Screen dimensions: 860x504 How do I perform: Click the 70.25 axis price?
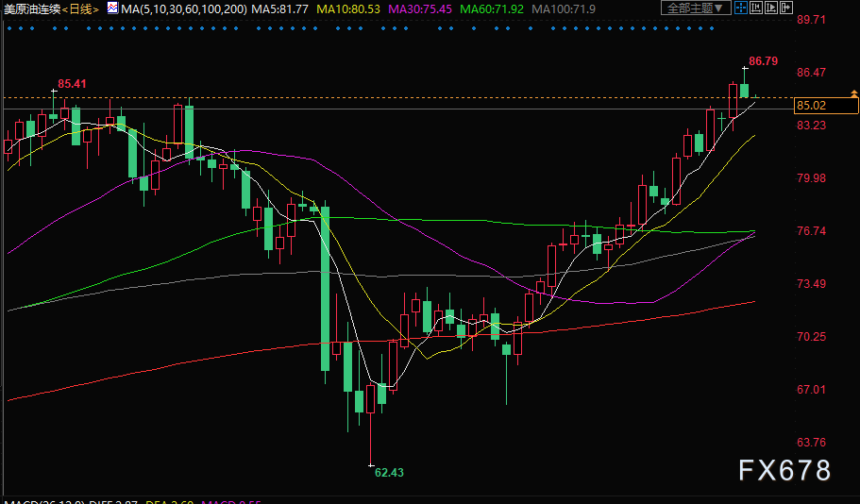click(x=811, y=336)
